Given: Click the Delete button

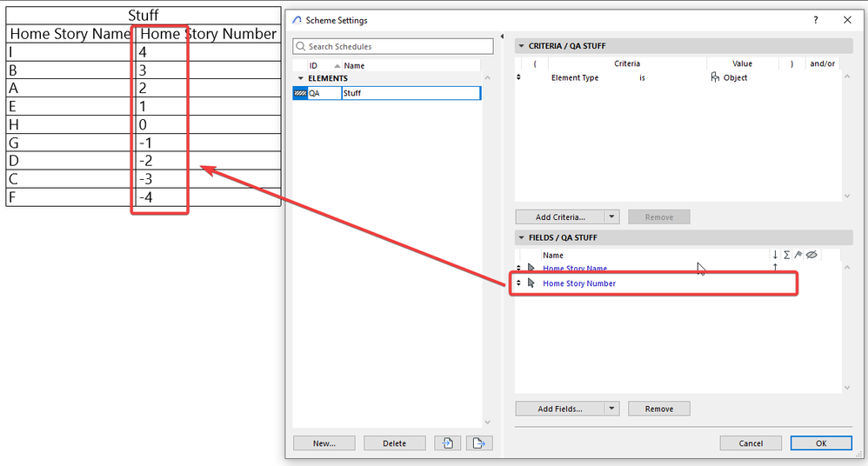Looking at the screenshot, I should point(394,443).
